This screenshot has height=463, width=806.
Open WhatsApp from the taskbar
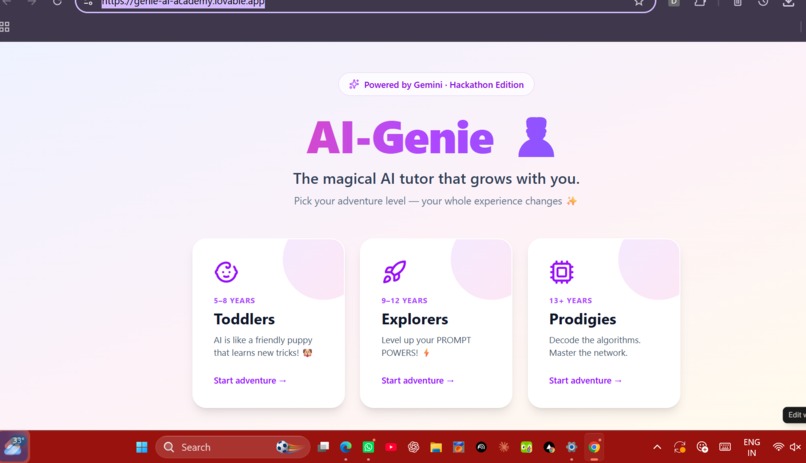pos(368,447)
